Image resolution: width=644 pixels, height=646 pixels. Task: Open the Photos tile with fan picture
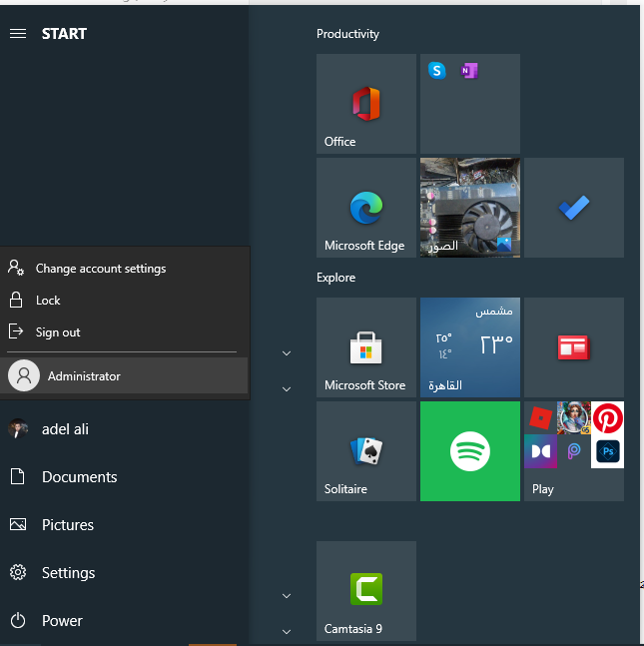[x=470, y=208]
